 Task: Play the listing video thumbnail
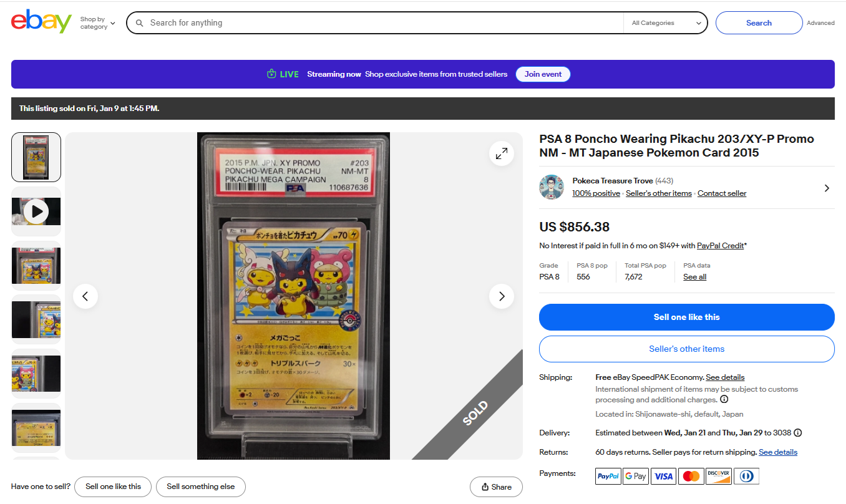[36, 211]
